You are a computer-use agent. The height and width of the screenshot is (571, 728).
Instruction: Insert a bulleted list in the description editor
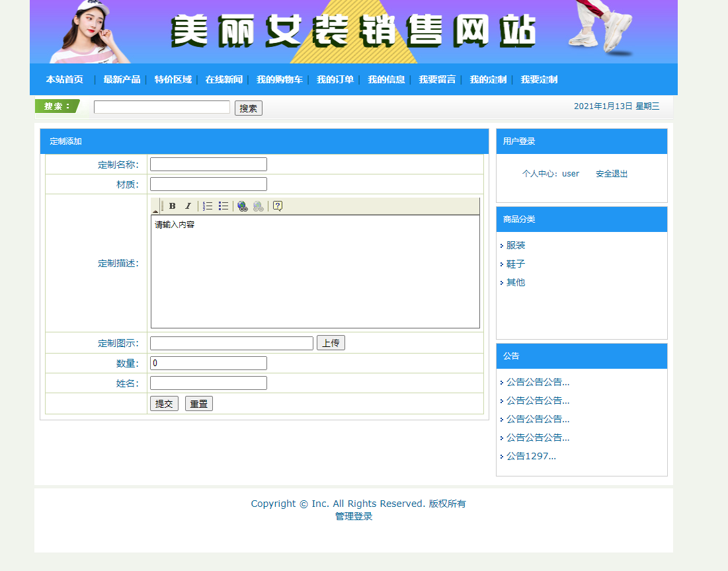point(222,206)
